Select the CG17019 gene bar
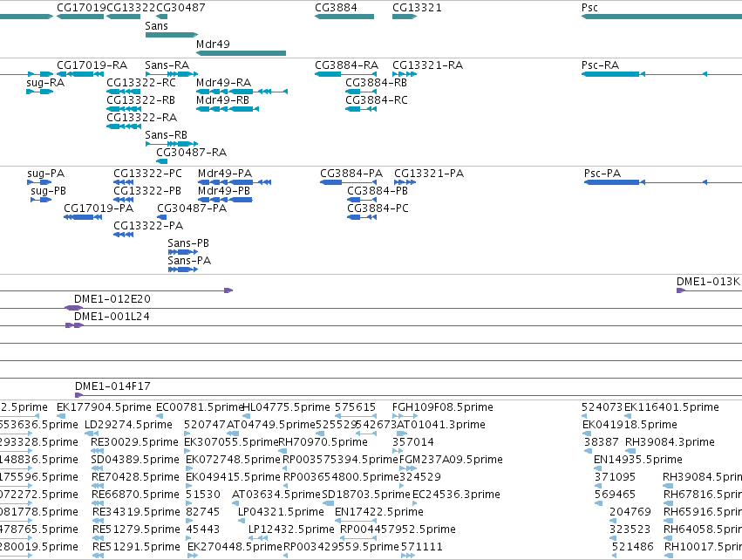Image resolution: width=742 pixels, height=560 pixels. click(80, 17)
